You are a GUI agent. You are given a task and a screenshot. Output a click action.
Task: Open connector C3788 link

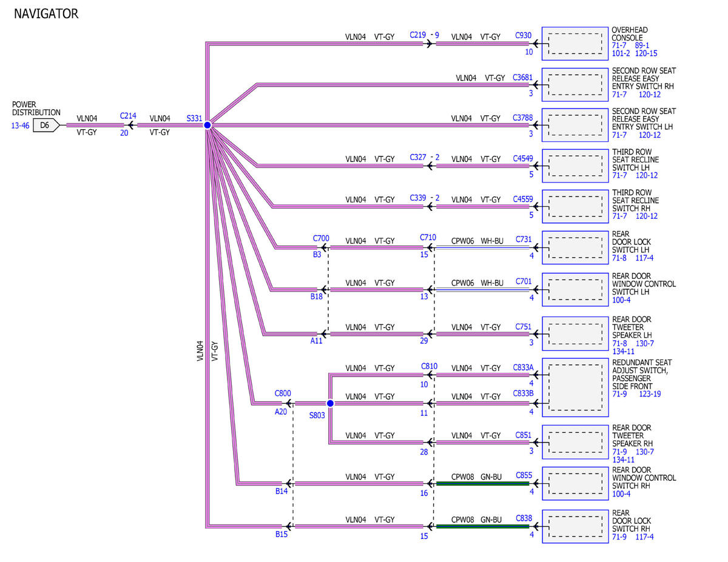(522, 118)
